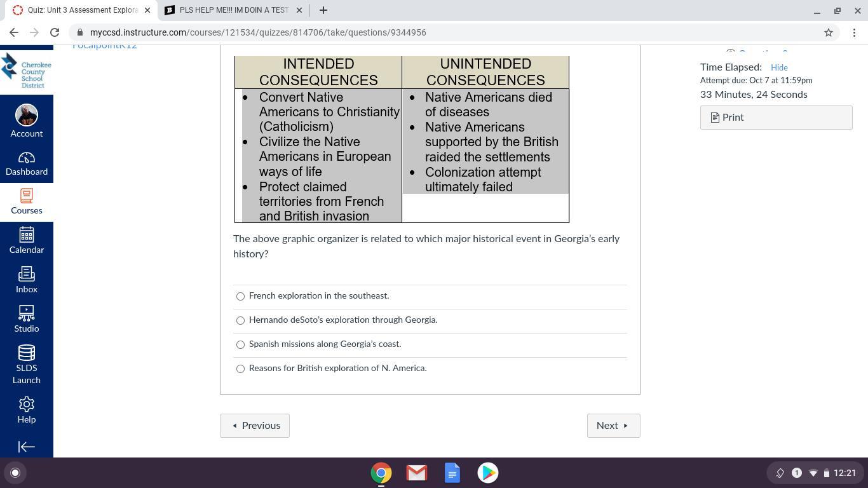The height and width of the screenshot is (488, 868).
Task: Open system tray clock showing 12:21
Action: coord(844,473)
